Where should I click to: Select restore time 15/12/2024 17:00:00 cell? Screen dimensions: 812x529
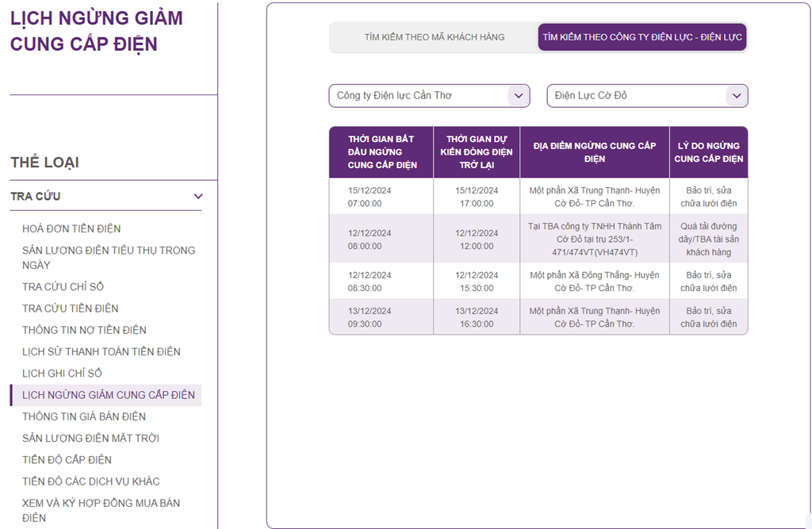477,197
